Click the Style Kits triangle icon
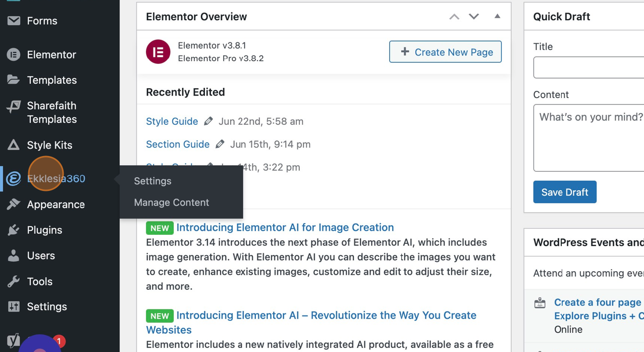This screenshot has width=644, height=352. pyautogui.click(x=14, y=145)
